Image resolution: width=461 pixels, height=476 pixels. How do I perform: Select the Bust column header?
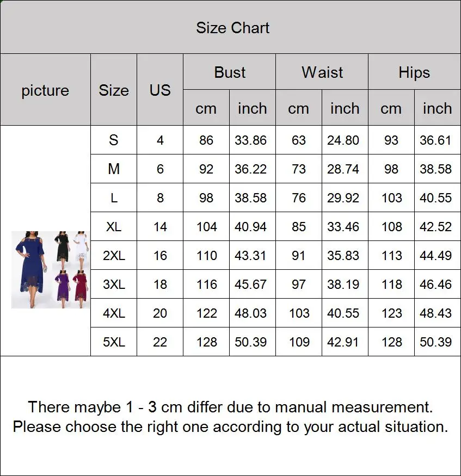click(x=230, y=72)
